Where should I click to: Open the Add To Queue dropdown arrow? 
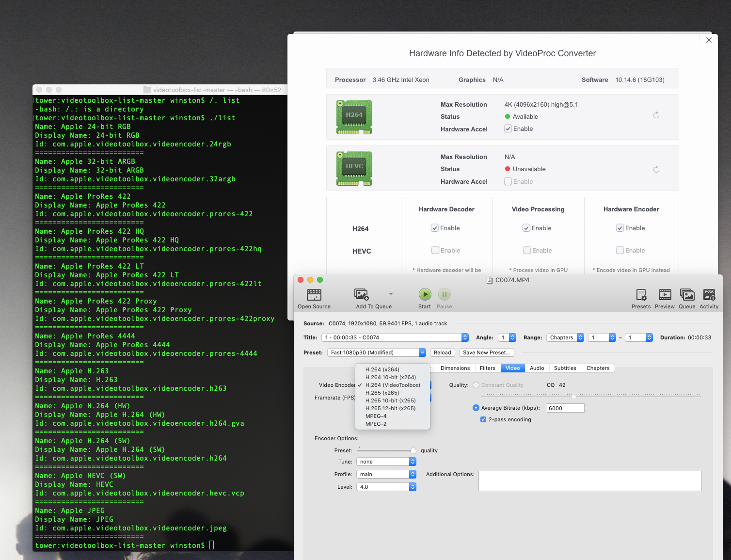click(391, 294)
